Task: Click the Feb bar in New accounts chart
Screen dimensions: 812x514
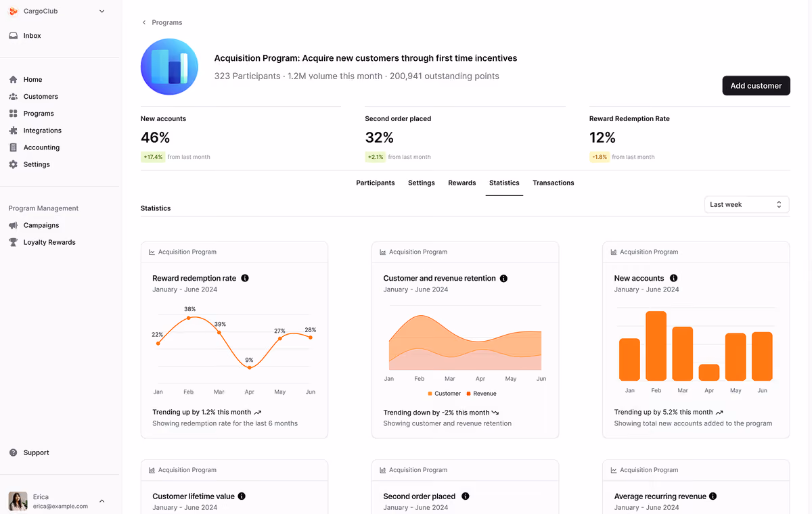Action: (656, 346)
